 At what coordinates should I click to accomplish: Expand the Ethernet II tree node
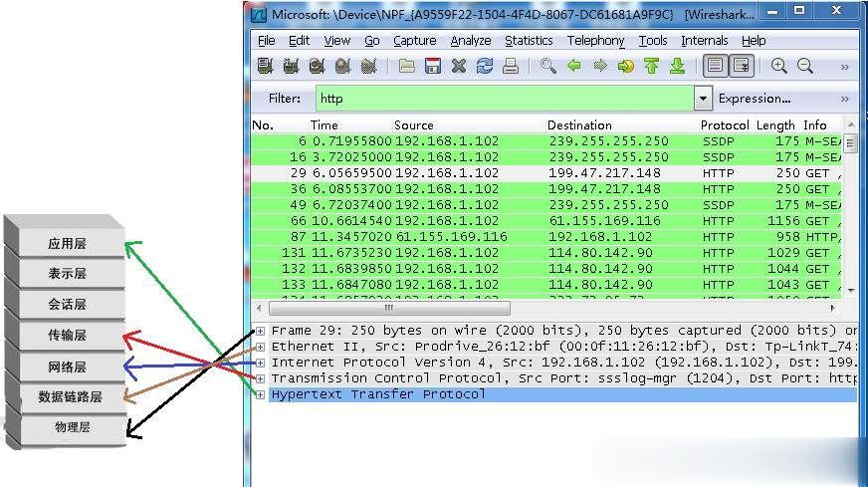[260, 347]
